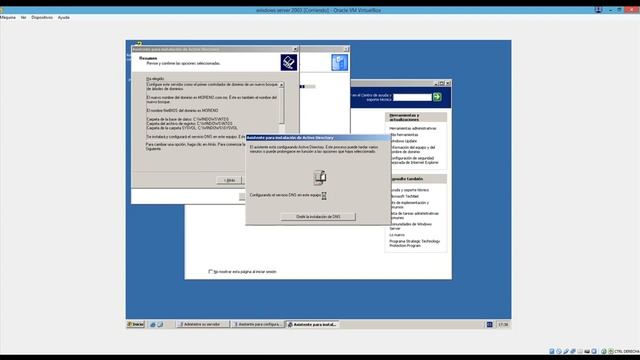Screen dimensions: 640x360
Task: Click the animated writing notebook icon
Action: 319,178
